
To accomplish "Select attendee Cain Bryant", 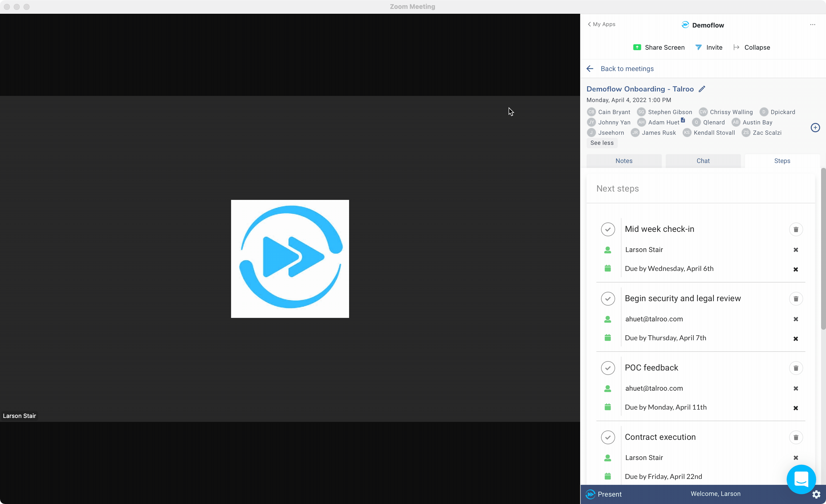I will point(609,112).
